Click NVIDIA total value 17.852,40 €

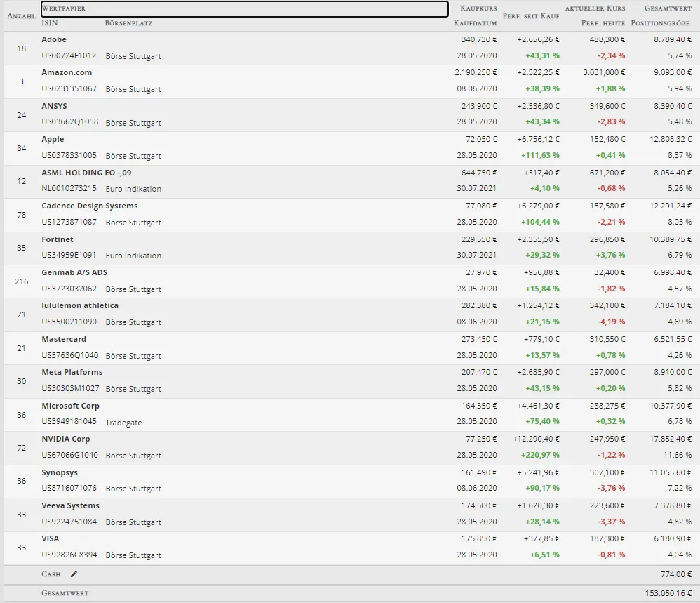[671, 439]
